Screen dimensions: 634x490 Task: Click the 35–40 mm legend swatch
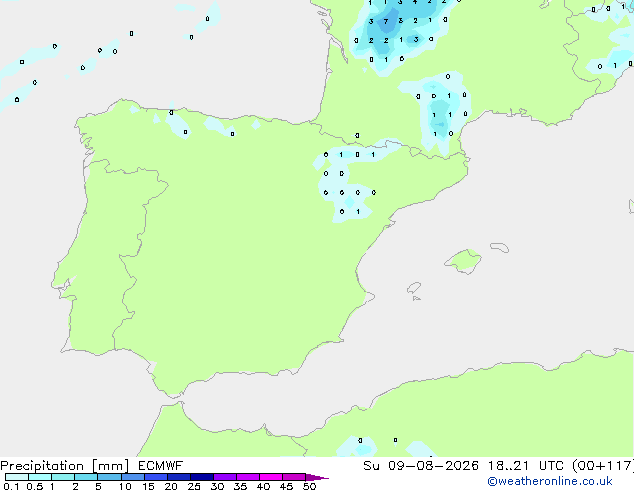pyautogui.click(x=247, y=477)
